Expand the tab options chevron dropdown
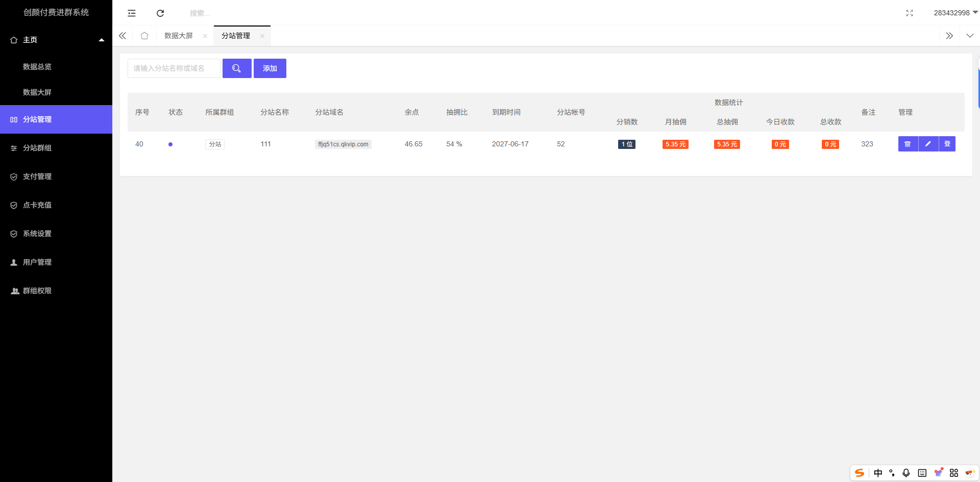Screen dimensions: 980x482 coord(970,36)
